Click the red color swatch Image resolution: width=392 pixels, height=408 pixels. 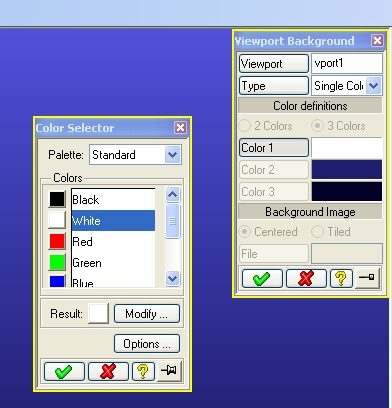(x=57, y=241)
